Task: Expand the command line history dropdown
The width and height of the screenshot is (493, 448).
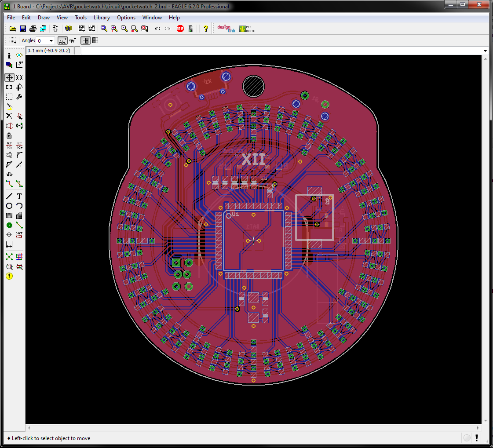Action: tap(485, 51)
